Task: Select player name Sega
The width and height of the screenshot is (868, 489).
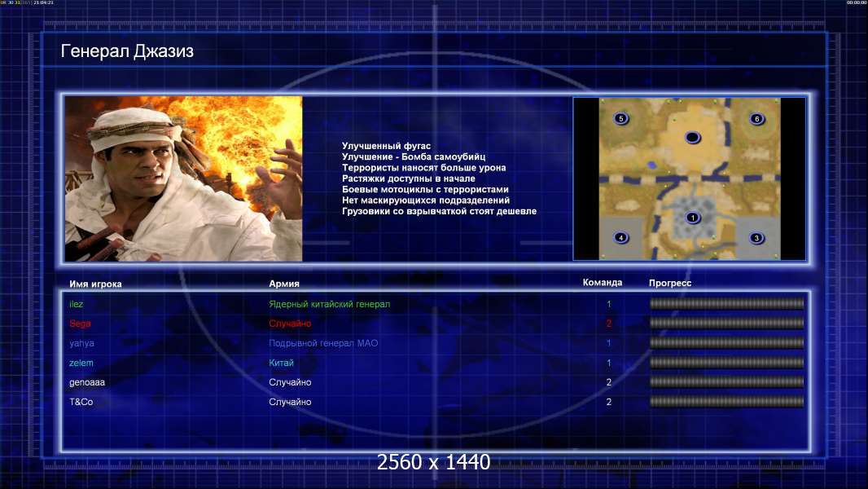Action: 80,324
